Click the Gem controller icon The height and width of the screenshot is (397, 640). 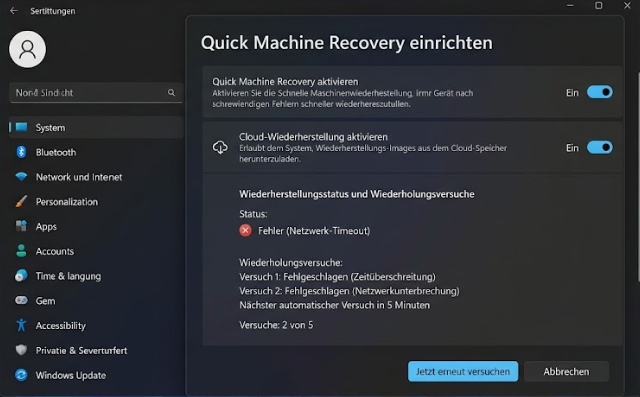(21, 301)
